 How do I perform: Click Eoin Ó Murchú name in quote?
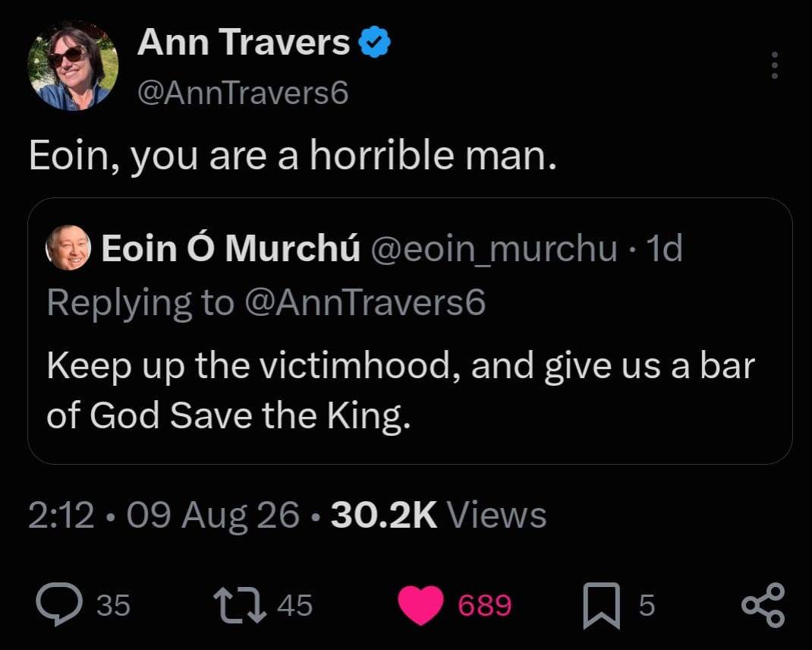[231, 248]
